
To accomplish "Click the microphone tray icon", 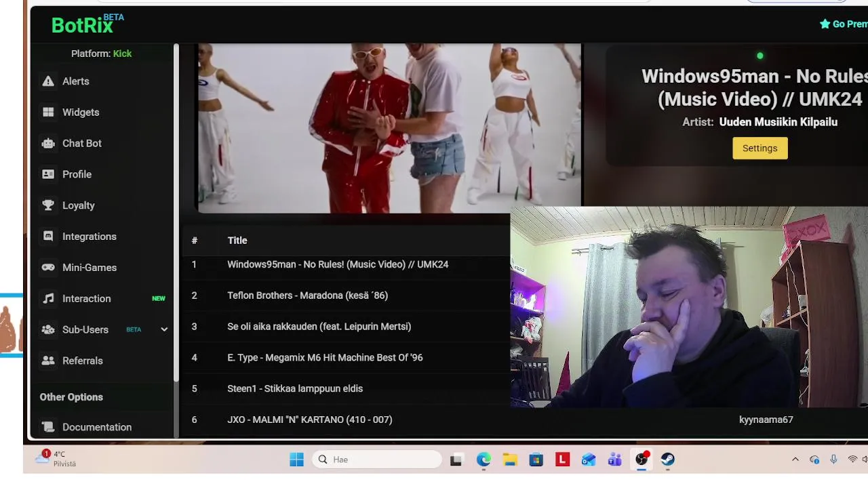I will click(x=833, y=460).
